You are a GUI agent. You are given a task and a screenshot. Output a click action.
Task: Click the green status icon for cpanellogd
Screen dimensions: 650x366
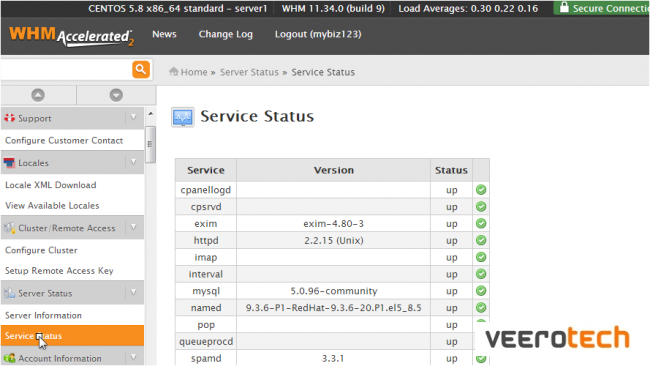[x=481, y=190]
